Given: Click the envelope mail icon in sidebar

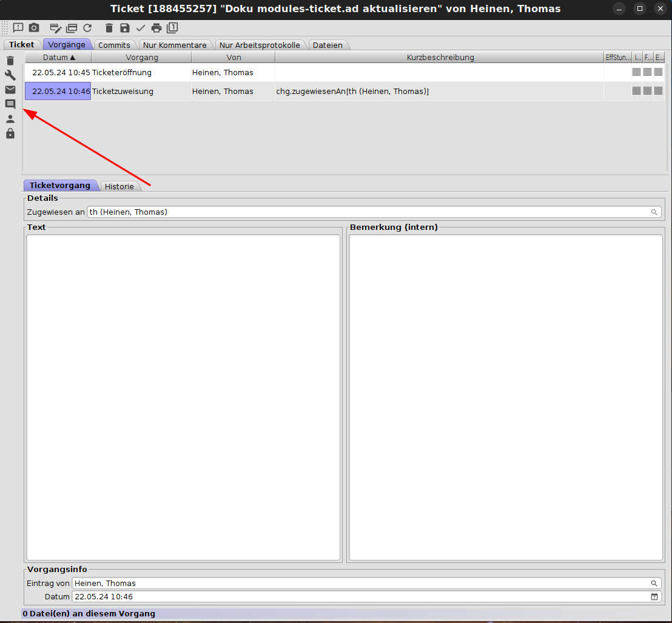Looking at the screenshot, I should point(10,90).
